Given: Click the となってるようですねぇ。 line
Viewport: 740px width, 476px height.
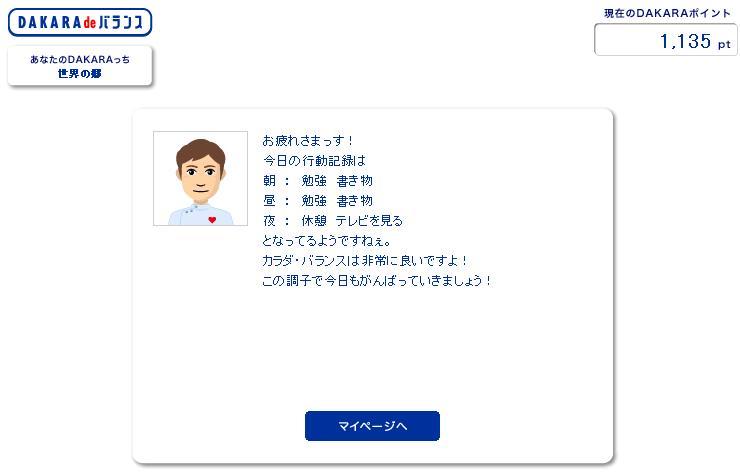Looking at the screenshot, I should click(327, 241).
